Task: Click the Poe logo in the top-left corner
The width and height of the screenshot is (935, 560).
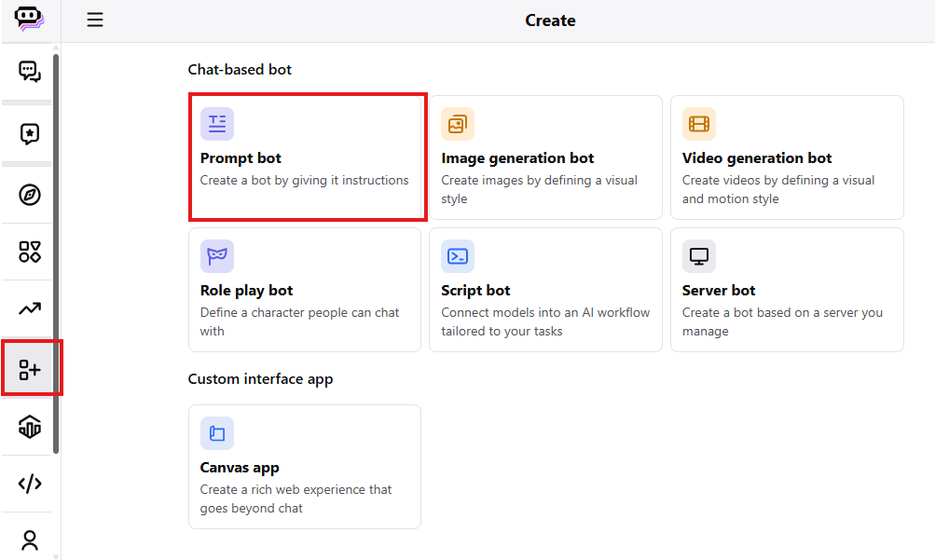Action: point(30,20)
